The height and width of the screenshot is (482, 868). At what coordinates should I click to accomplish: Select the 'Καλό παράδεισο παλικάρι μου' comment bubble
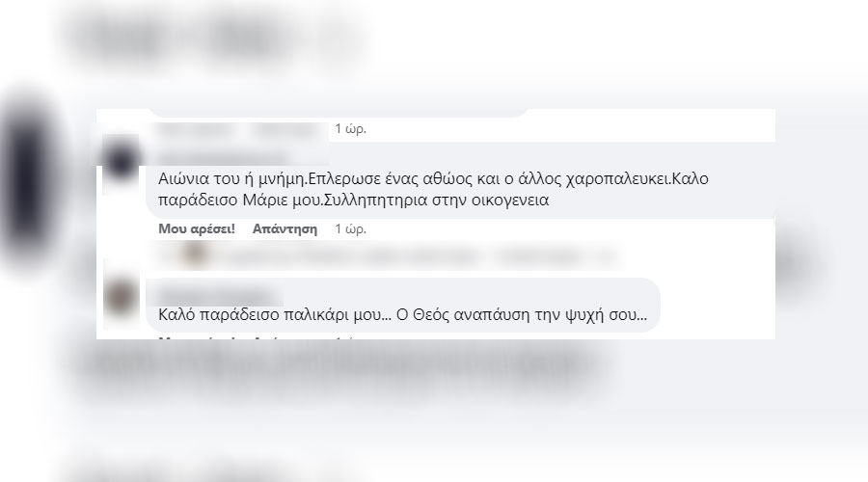[x=403, y=305]
